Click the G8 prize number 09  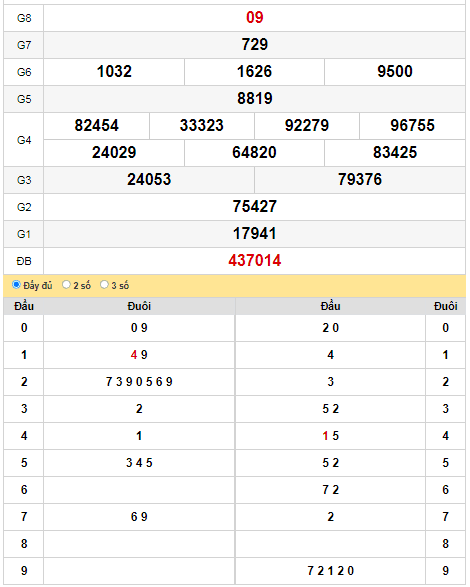(255, 18)
